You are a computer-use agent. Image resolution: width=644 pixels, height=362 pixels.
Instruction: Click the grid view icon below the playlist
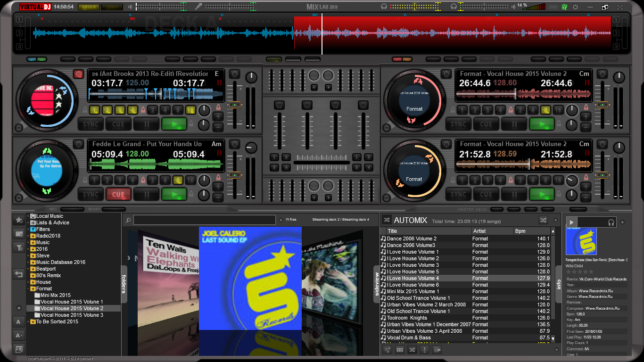pyautogui.click(x=400, y=350)
